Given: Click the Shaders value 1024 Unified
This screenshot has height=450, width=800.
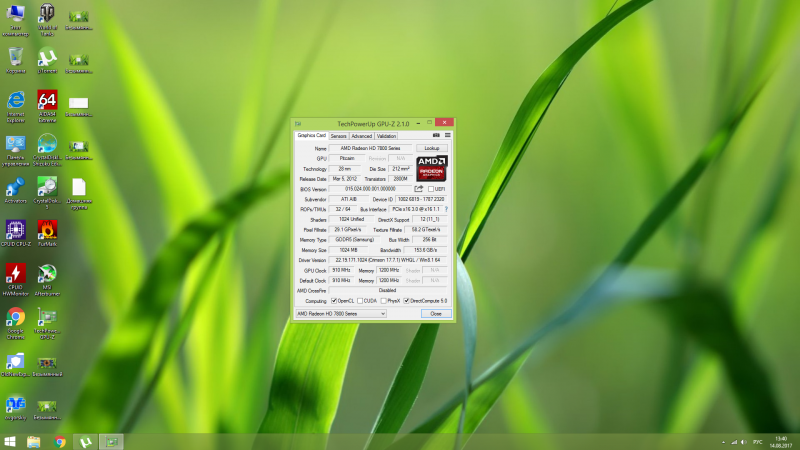Looking at the screenshot, I should [352, 219].
